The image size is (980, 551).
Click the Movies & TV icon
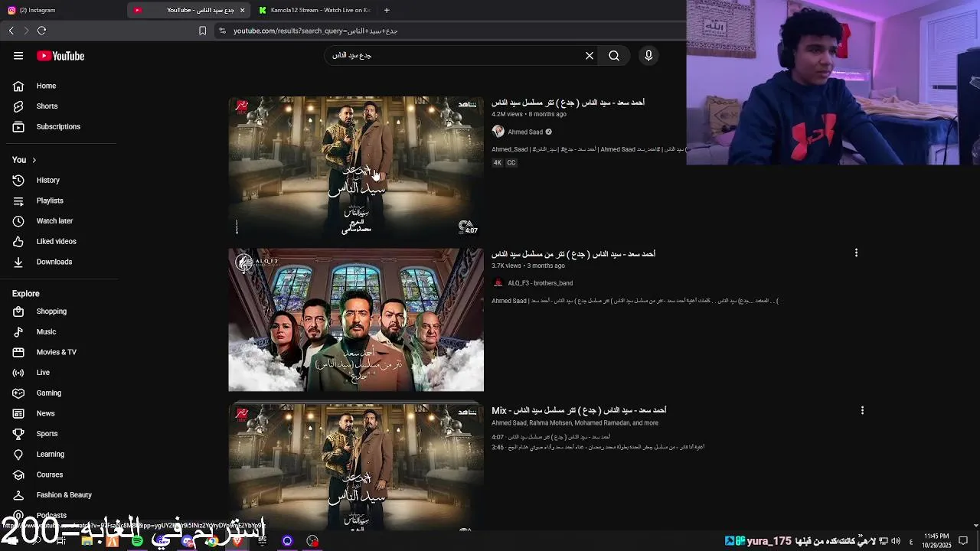18,352
